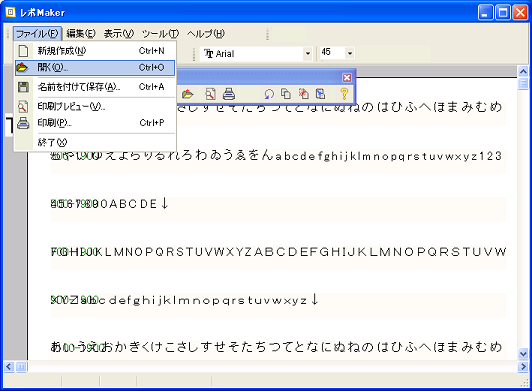Image resolution: width=532 pixels, height=391 pixels.
Task: Click the paste icon in floating toolbar
Action: (x=321, y=94)
